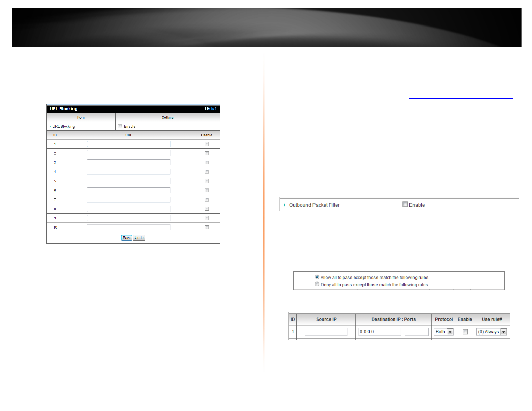Click the Destination IP field showing 0.0.0.0

[380, 332]
